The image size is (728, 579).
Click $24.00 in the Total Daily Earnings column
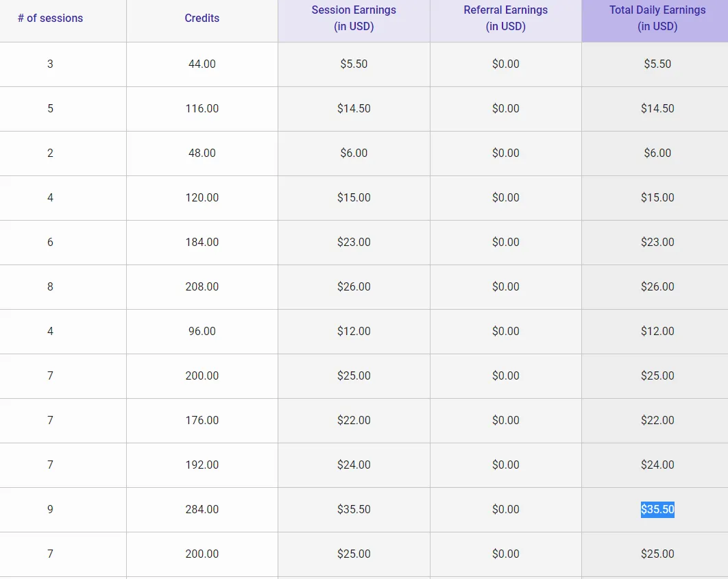click(657, 465)
